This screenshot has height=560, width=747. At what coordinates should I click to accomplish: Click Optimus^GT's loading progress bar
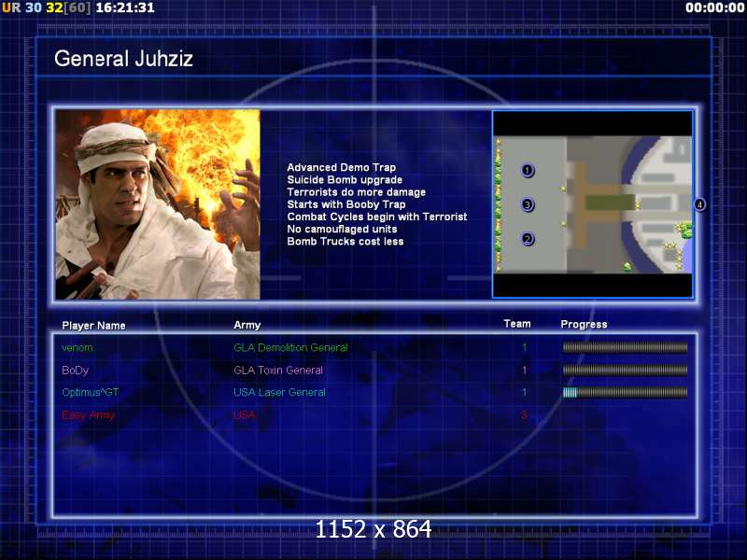(x=625, y=392)
